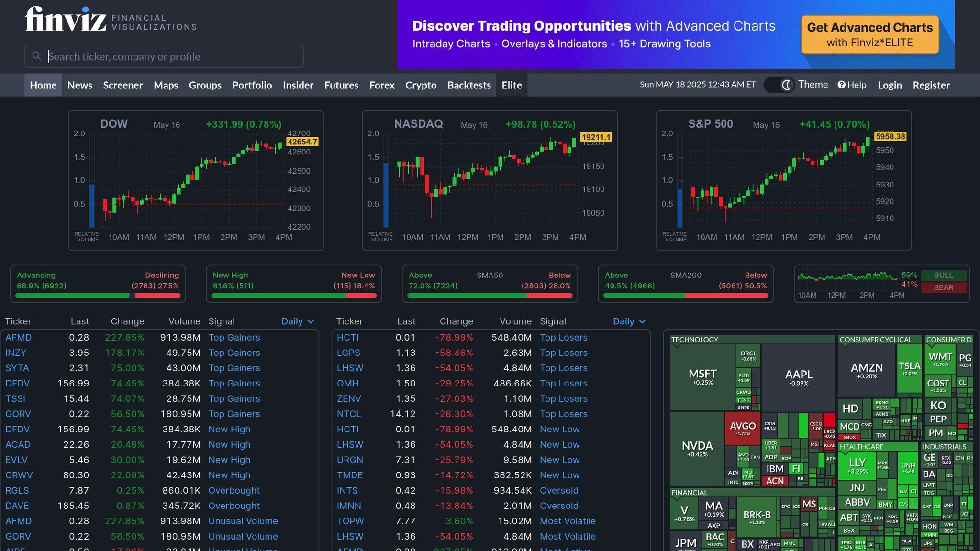
Task: Open ticker SYTA
Action: 17,368
